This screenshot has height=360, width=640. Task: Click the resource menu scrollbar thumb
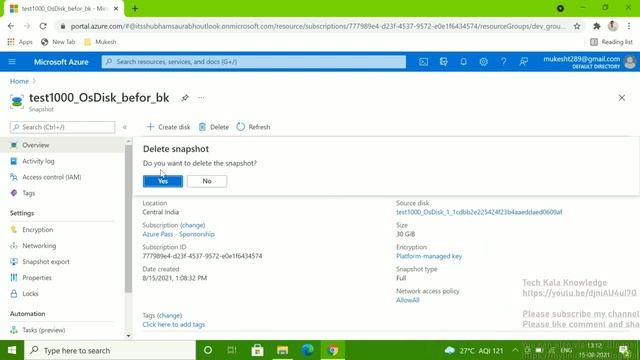[x=128, y=219]
